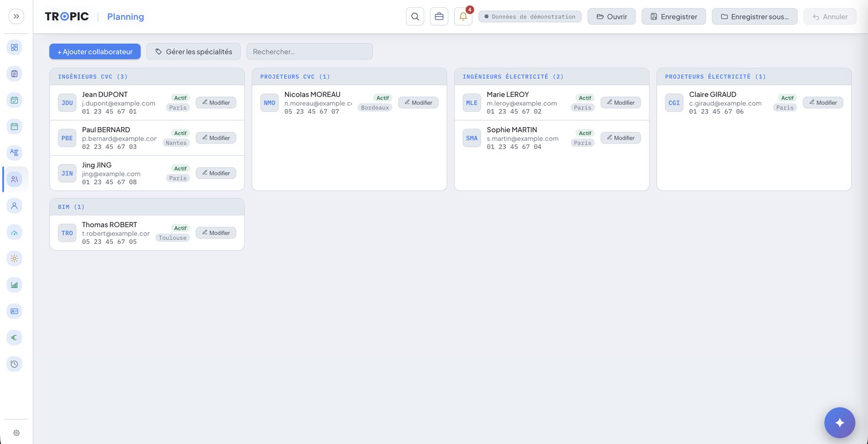Open the calendar-check icon in sidebar
Screen dimensions: 868x444
pos(14,100)
